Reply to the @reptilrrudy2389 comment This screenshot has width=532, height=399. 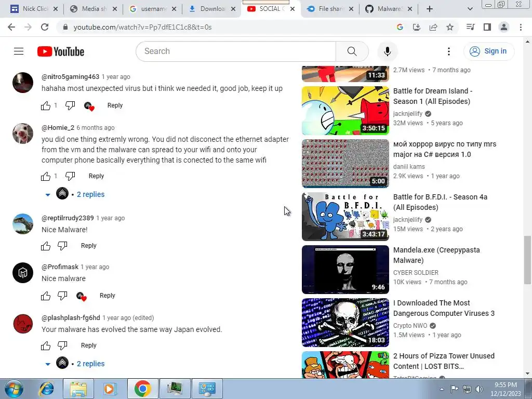88,246
